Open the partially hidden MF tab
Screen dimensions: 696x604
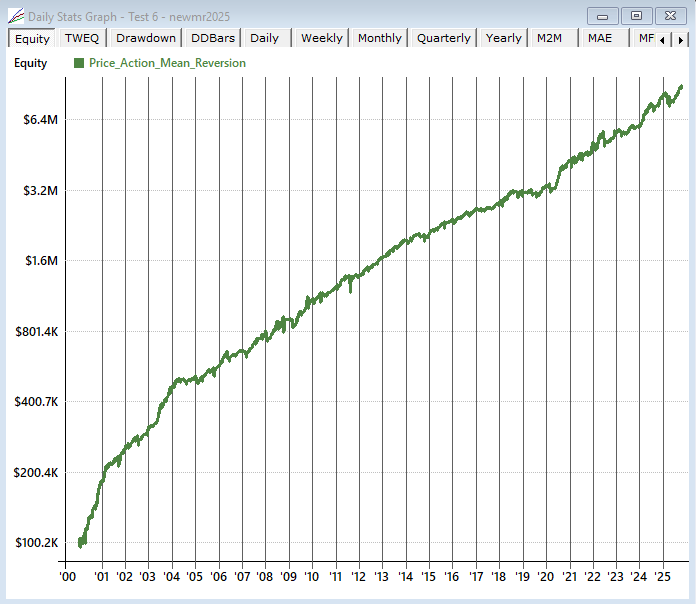click(645, 38)
